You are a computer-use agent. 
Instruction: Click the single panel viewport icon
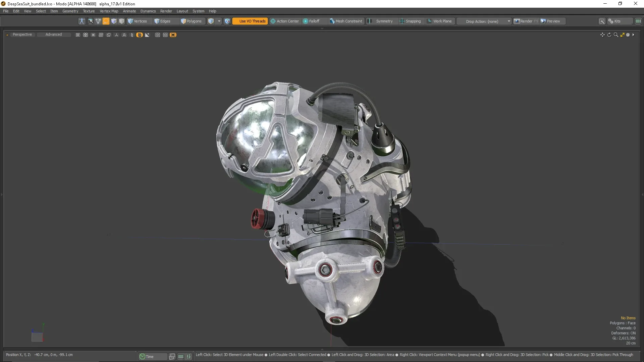[132, 35]
